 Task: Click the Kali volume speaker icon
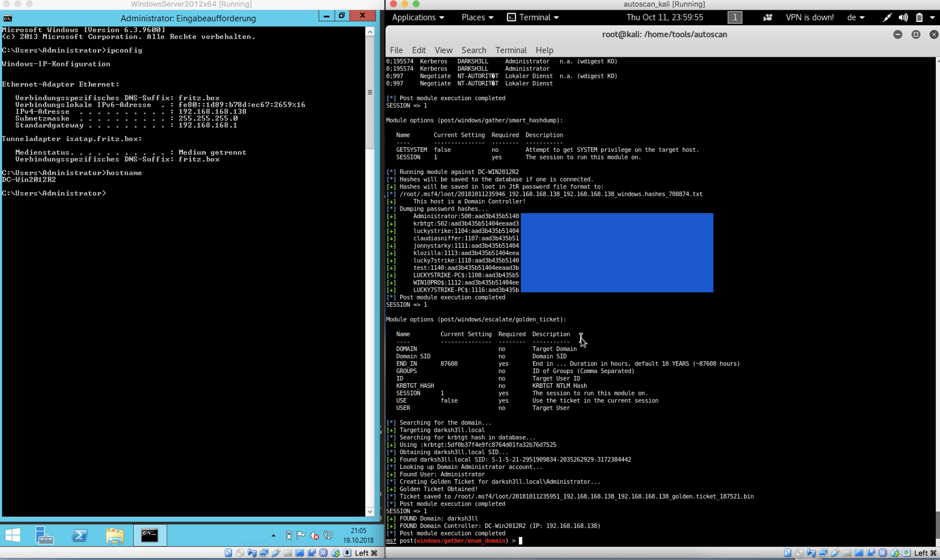903,17
